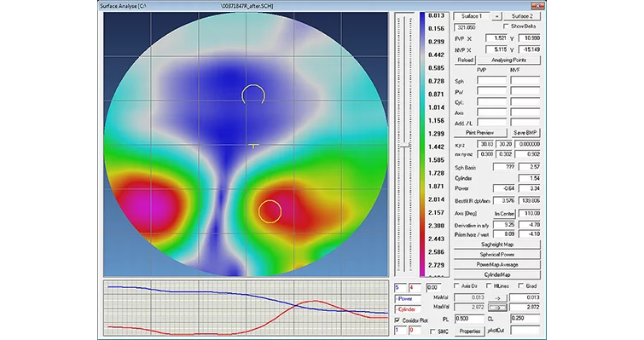This screenshot has height=340, width=644.
Task: Click the red field showing 4
Action: (415, 288)
